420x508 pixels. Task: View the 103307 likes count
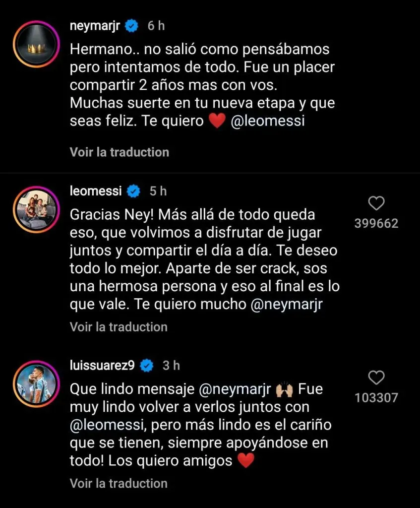pyautogui.click(x=376, y=397)
